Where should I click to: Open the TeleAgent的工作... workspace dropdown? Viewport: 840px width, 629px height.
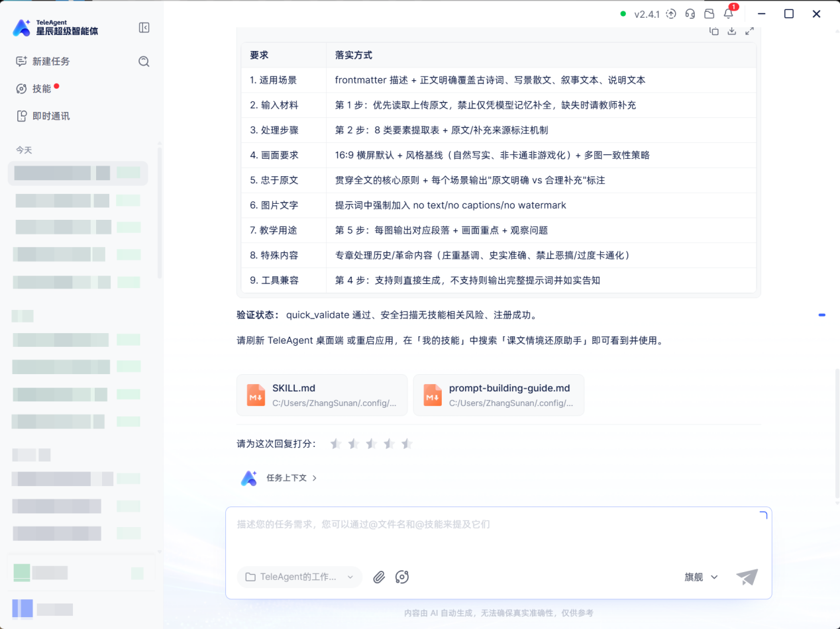coord(299,577)
